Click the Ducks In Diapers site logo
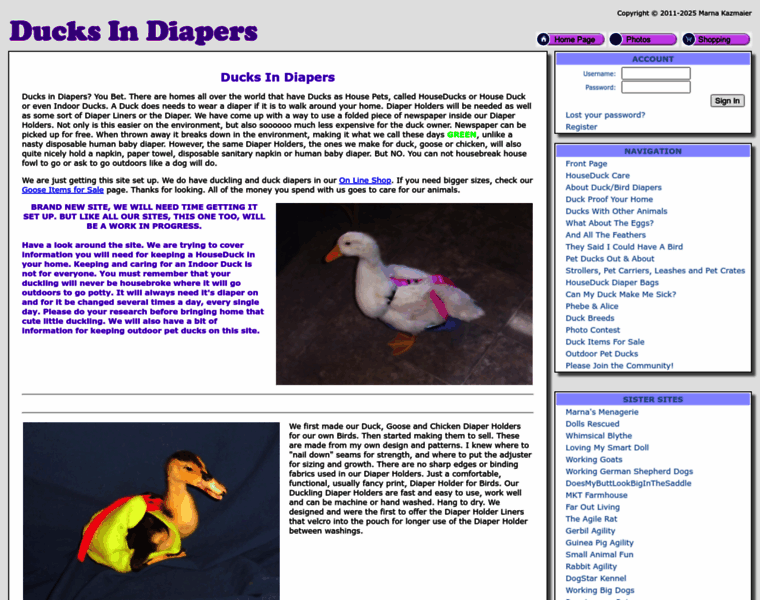The image size is (760, 600). click(x=133, y=31)
